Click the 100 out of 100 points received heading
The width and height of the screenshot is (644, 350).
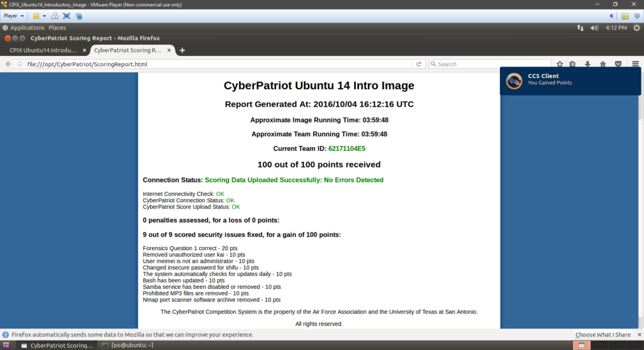[319, 165]
